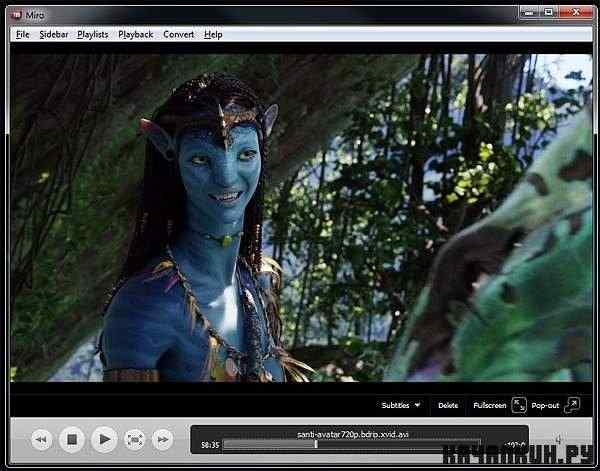Open the Playlists menu
Viewport: 600px width, 471px height.
[x=93, y=35]
